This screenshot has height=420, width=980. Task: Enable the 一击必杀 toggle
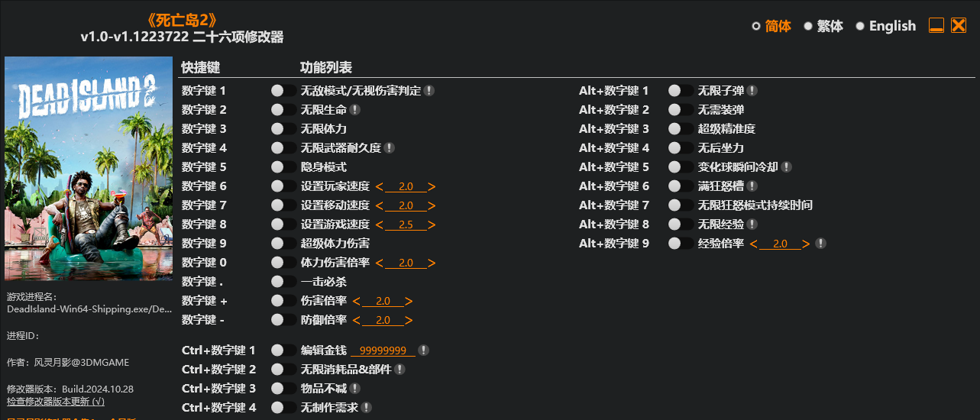283,282
